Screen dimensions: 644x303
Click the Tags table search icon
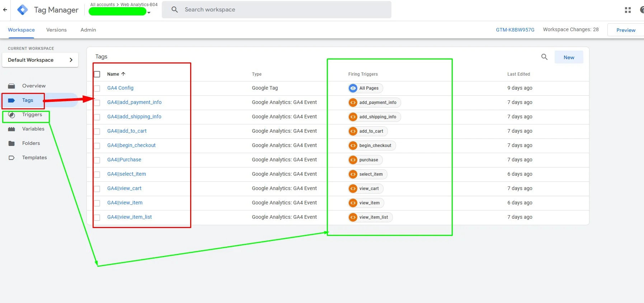[x=544, y=57]
